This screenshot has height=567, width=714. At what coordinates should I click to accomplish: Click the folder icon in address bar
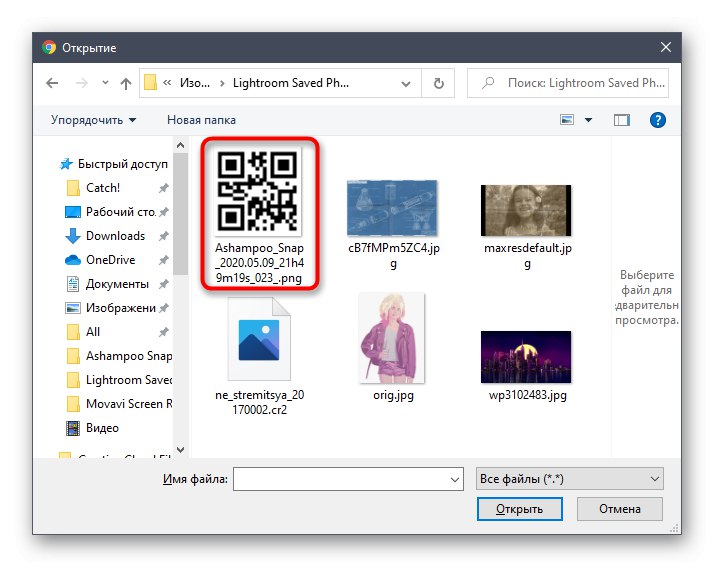tap(150, 83)
